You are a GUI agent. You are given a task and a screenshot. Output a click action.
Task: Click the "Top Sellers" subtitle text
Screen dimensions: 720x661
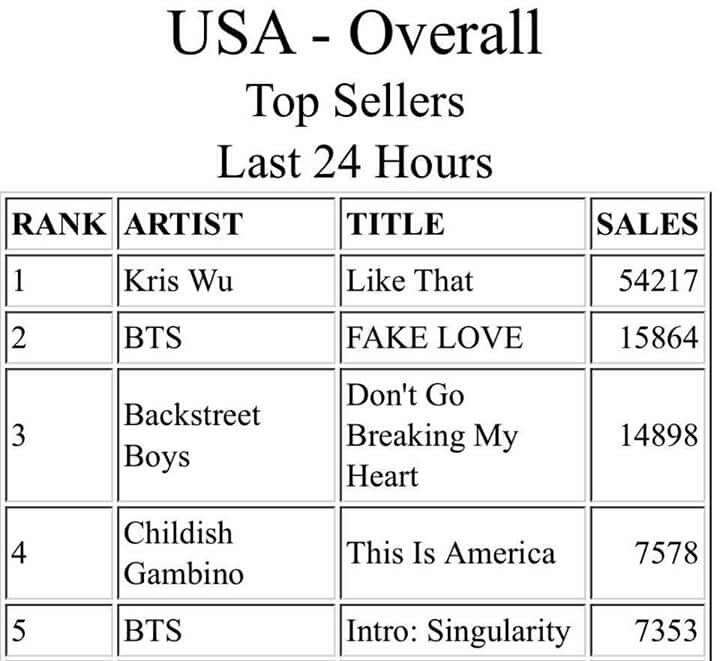point(355,102)
